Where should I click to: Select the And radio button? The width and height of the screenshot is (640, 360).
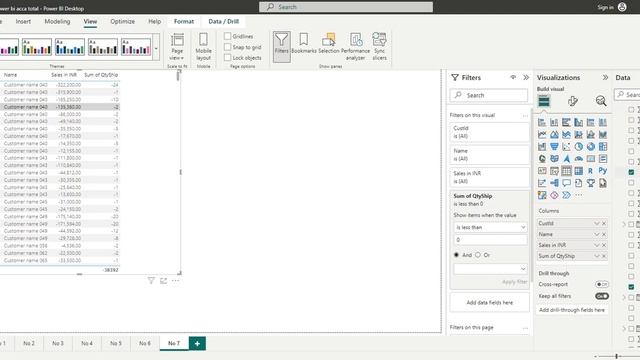coord(456,255)
